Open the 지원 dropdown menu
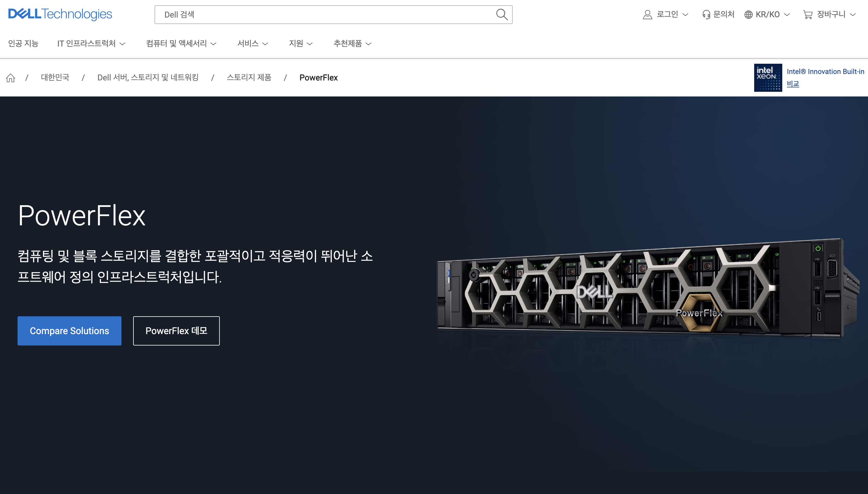 coord(300,44)
